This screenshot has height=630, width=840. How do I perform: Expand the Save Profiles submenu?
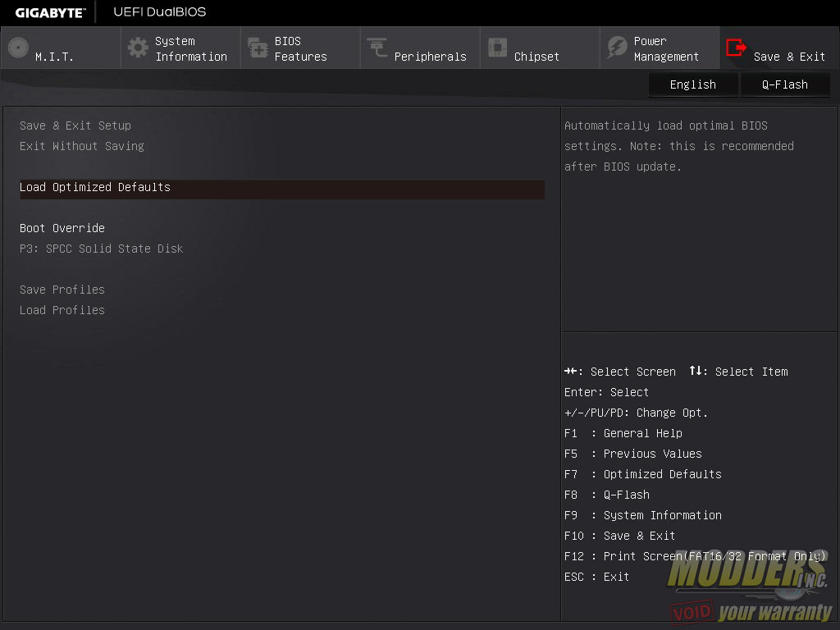(62, 290)
